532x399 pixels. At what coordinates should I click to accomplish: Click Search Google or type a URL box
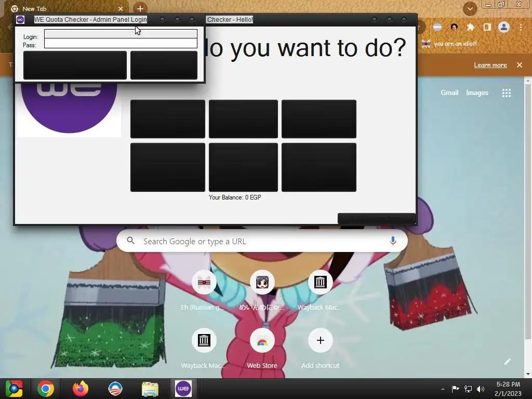[x=262, y=241]
